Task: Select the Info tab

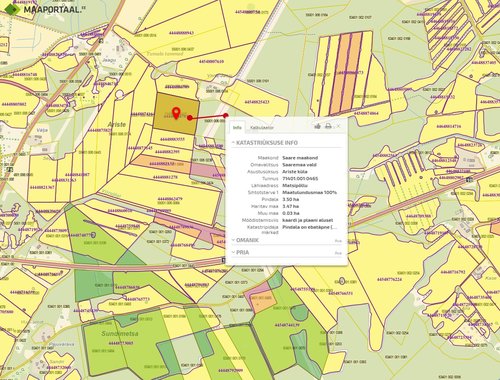Action: tap(237, 127)
